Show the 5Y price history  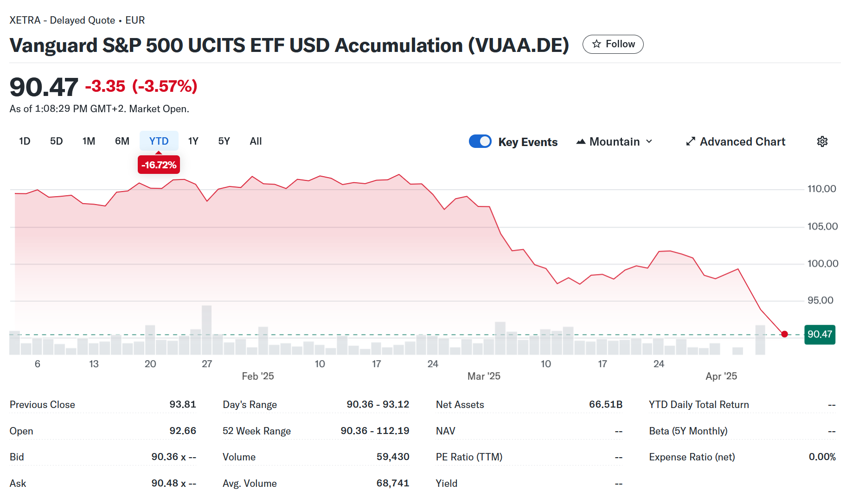click(224, 141)
